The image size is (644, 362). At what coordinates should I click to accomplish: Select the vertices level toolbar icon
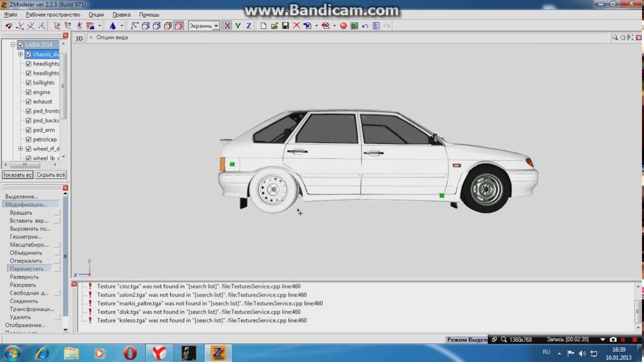point(134,26)
